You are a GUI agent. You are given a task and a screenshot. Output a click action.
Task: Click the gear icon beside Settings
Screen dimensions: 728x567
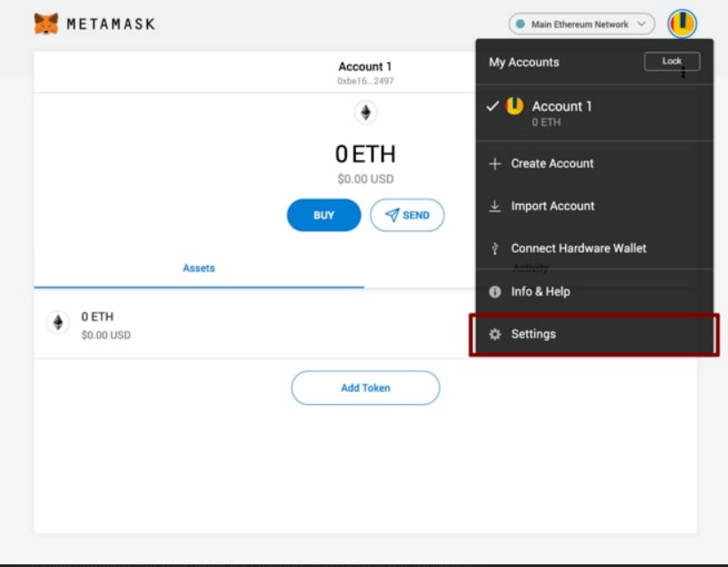[x=495, y=335]
